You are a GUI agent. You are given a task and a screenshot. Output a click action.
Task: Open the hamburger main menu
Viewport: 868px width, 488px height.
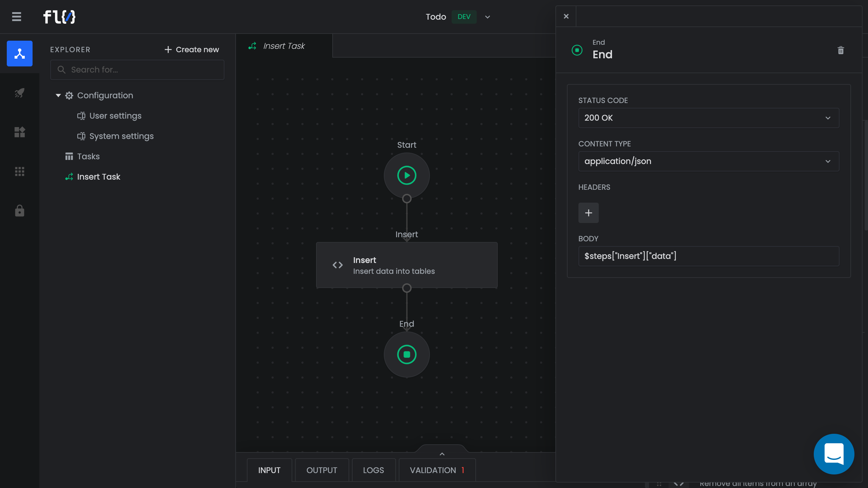(17, 17)
